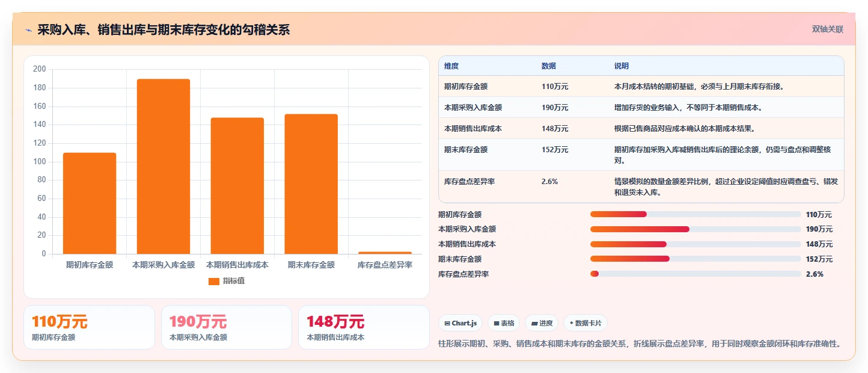This screenshot has height=373, width=868.
Task: Click the 152万元 value beside progress bar
Action: coord(819,259)
